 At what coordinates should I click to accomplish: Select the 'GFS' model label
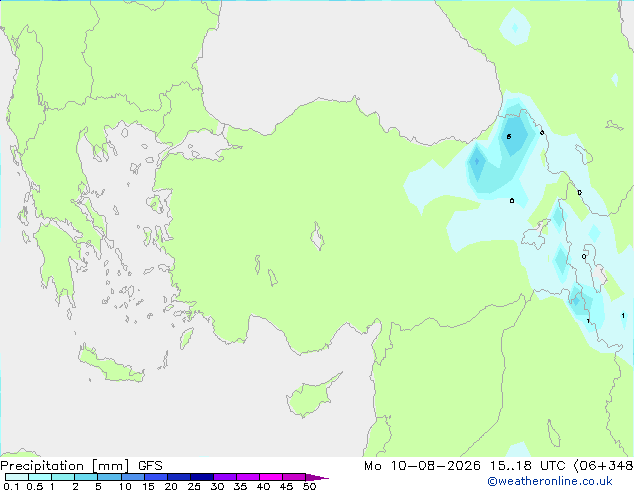tap(150, 466)
